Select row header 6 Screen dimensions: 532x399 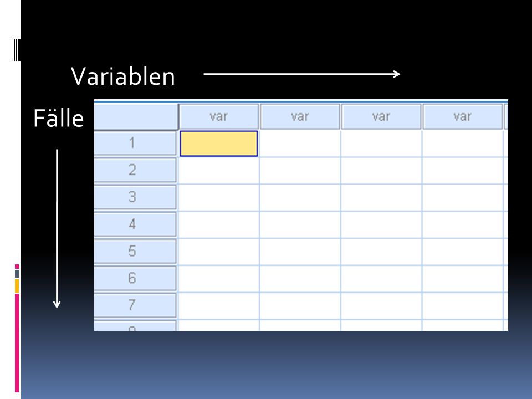coord(135,278)
